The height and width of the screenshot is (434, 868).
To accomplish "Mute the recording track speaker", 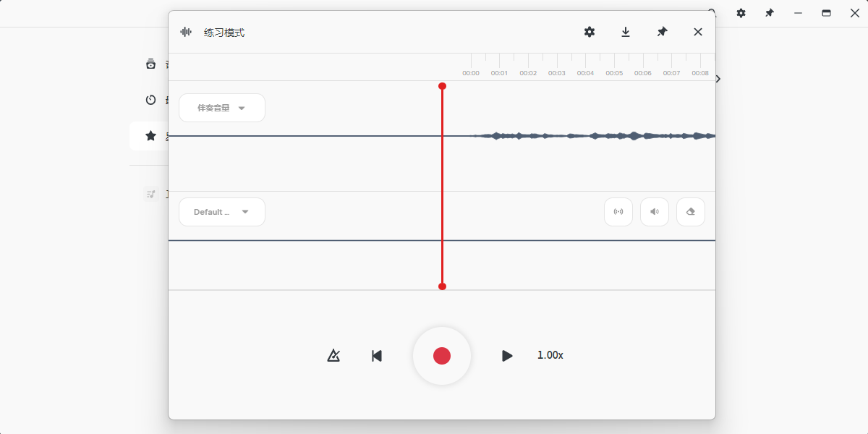I will coord(655,212).
